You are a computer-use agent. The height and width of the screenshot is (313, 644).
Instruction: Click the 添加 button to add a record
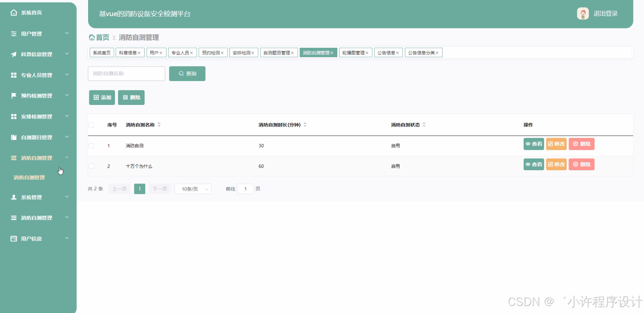tap(102, 98)
